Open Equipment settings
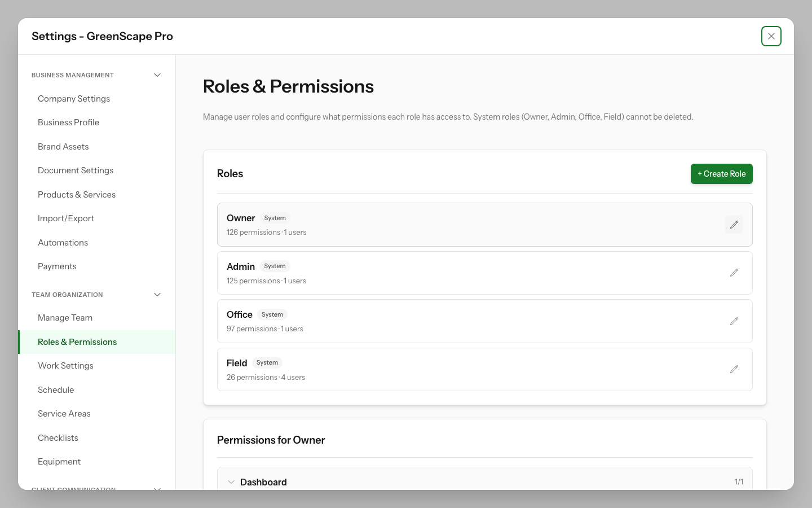Image resolution: width=812 pixels, height=508 pixels. (x=59, y=461)
